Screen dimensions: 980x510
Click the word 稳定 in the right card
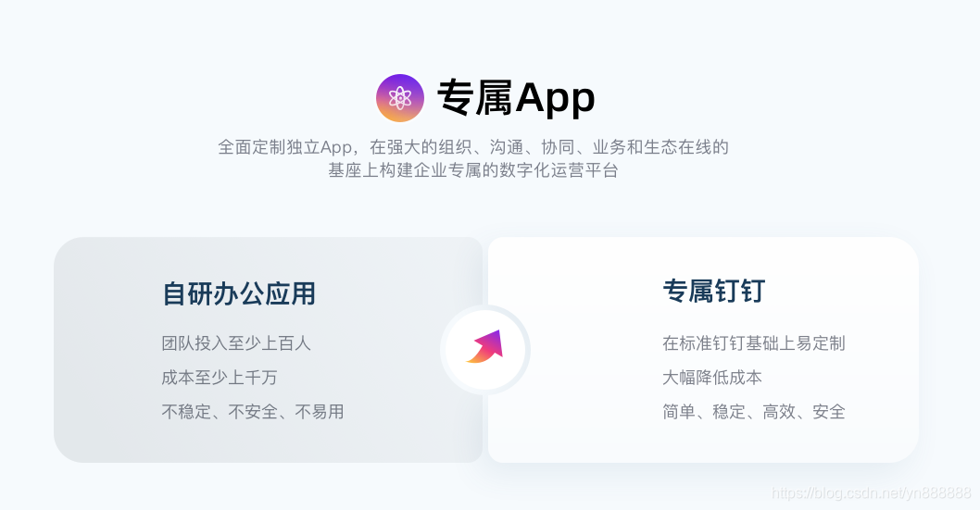tap(729, 412)
